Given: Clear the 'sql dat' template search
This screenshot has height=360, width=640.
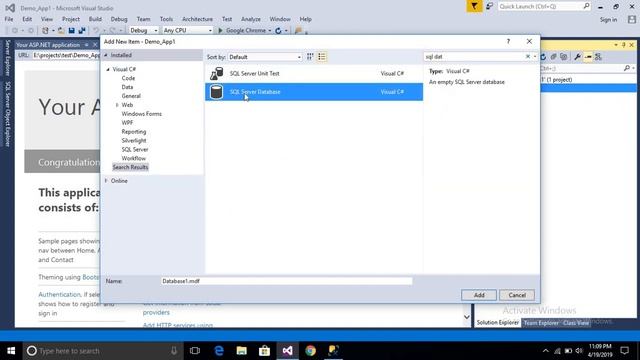Looking at the screenshot, I should click(528, 57).
